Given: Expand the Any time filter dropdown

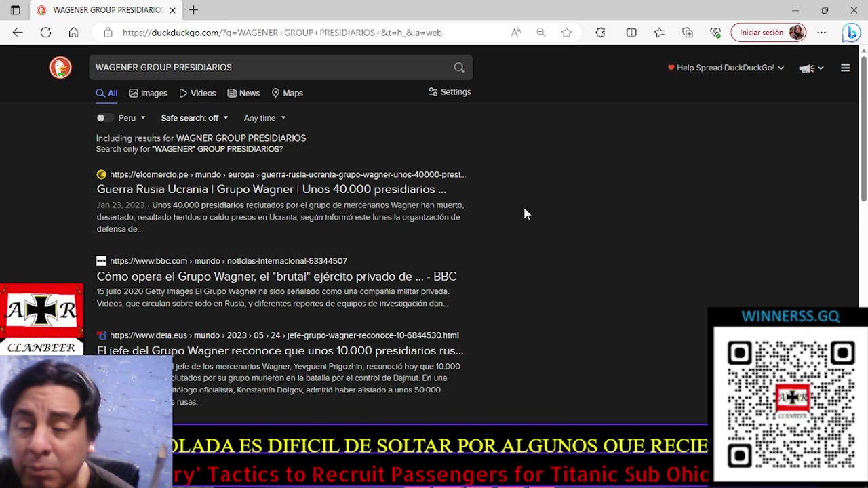Looking at the screenshot, I should [x=264, y=118].
